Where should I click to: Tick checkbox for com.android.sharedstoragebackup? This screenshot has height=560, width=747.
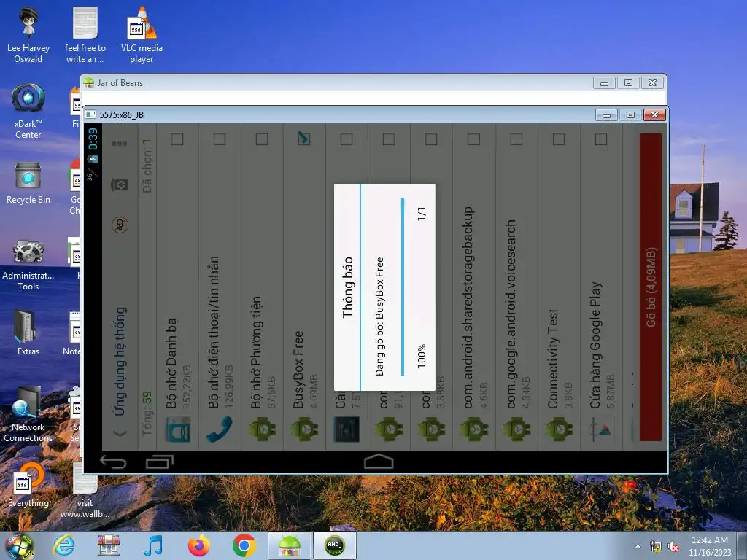pyautogui.click(x=474, y=139)
